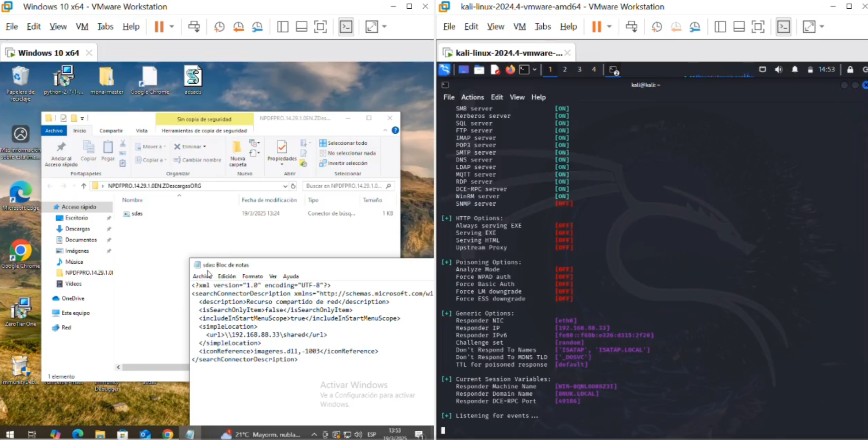Viewport: 868px width, 440px height.
Task: Click Propiedades button in ribbon
Action: click(x=282, y=153)
